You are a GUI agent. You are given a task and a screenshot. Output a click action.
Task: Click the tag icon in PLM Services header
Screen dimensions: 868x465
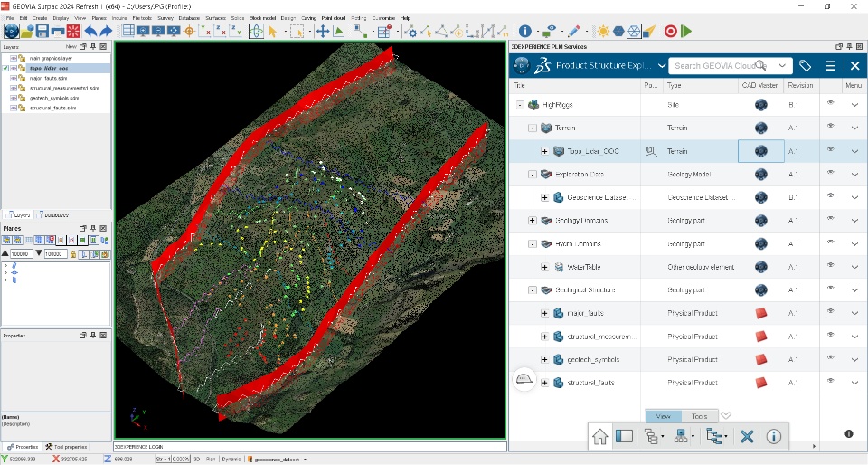[805, 65]
